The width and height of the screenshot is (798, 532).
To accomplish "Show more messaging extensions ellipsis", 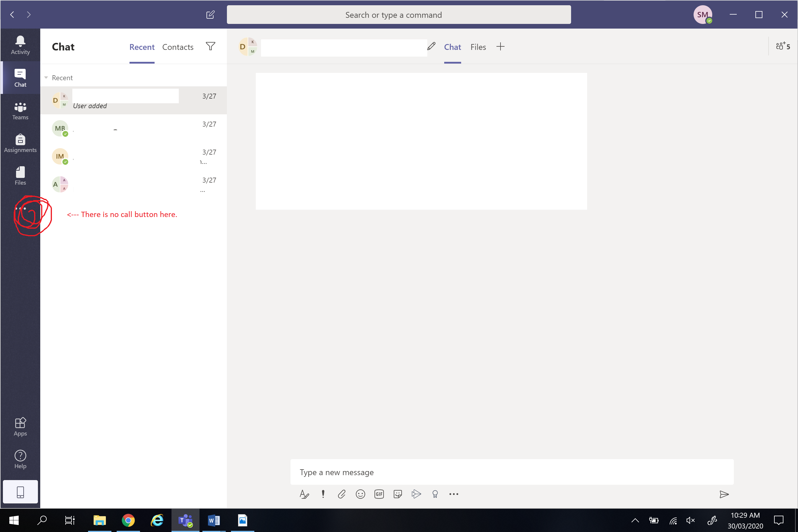I will click(454, 494).
